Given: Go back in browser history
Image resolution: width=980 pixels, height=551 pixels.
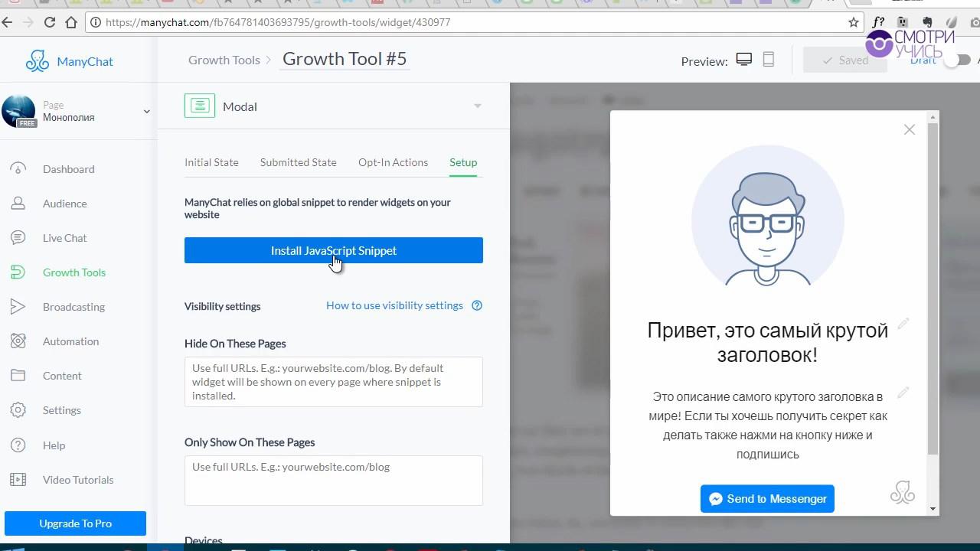Looking at the screenshot, I should [8, 22].
